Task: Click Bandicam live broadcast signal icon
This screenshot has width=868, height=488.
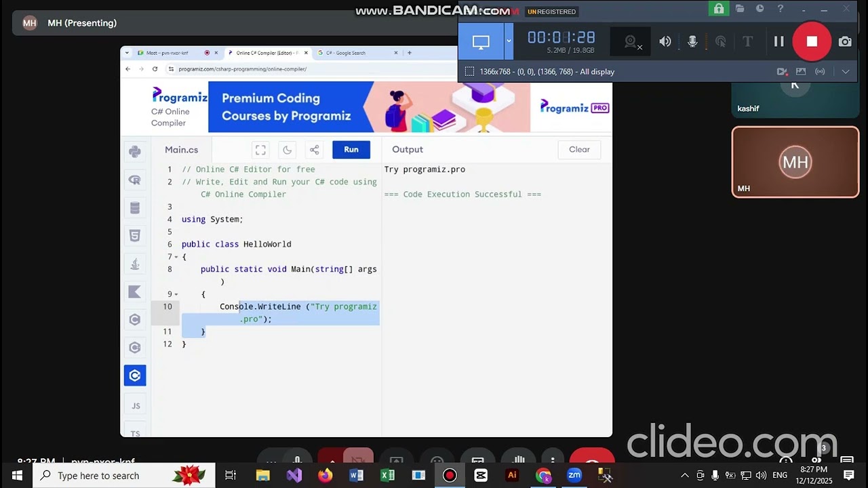Action: point(820,71)
